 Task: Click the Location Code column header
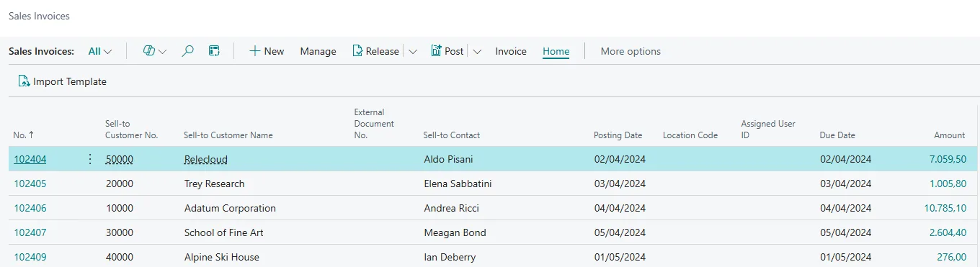pyautogui.click(x=690, y=135)
